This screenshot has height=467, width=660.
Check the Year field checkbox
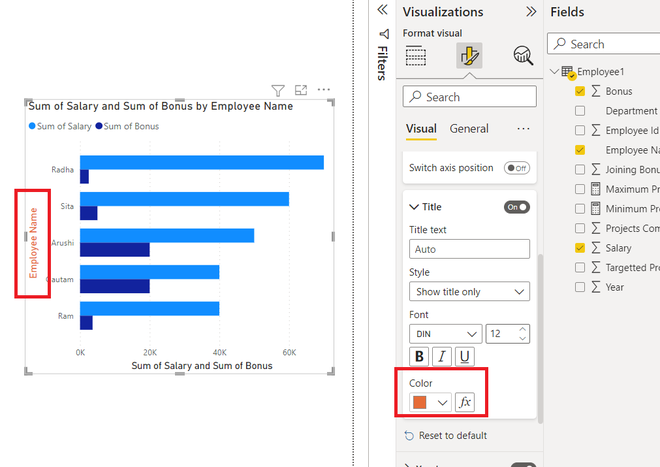click(580, 287)
